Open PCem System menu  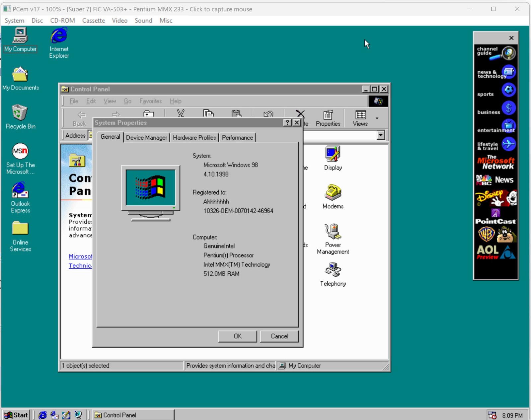point(14,21)
